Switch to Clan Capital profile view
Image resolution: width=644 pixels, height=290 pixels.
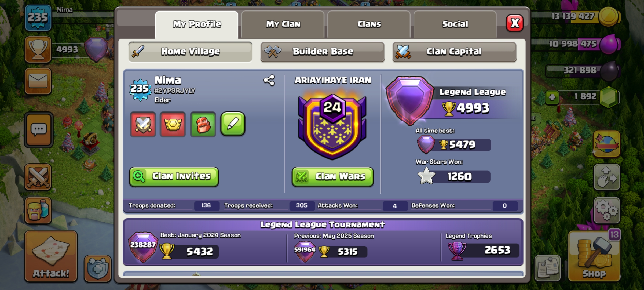coord(454,52)
